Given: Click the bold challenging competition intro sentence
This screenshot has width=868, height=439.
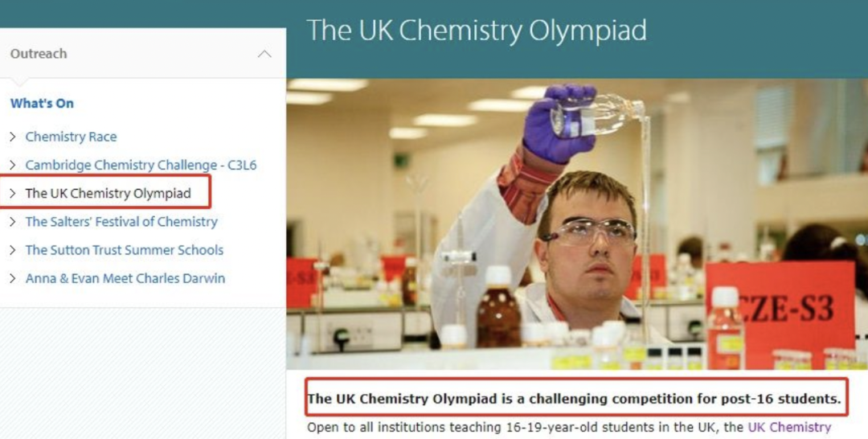Looking at the screenshot, I should click(574, 399).
